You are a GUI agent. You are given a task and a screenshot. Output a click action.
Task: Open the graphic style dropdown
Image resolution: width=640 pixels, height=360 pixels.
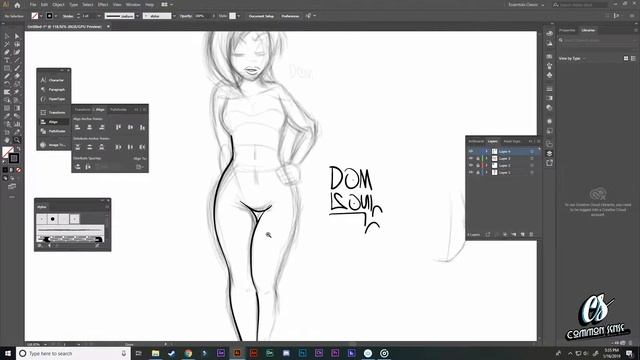[x=238, y=16]
